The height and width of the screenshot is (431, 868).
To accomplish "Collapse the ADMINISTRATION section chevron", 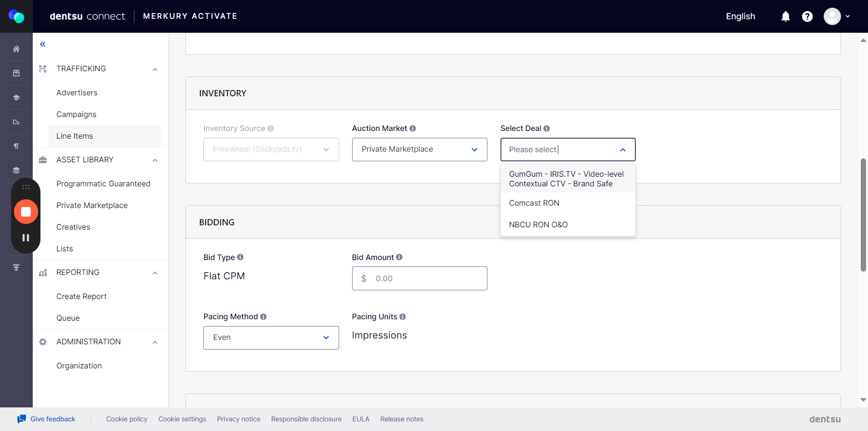I will click(155, 342).
